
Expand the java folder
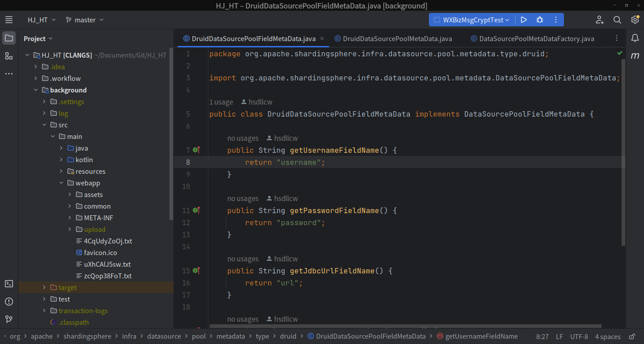[61, 148]
